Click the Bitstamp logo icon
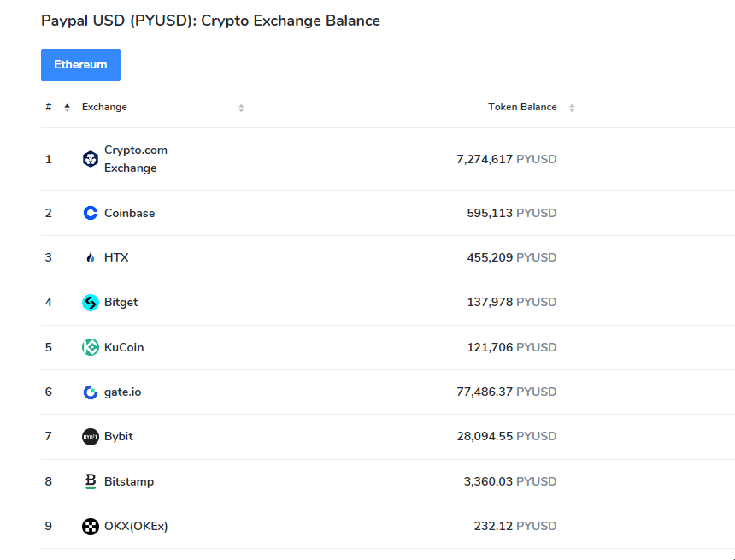 coord(91,481)
